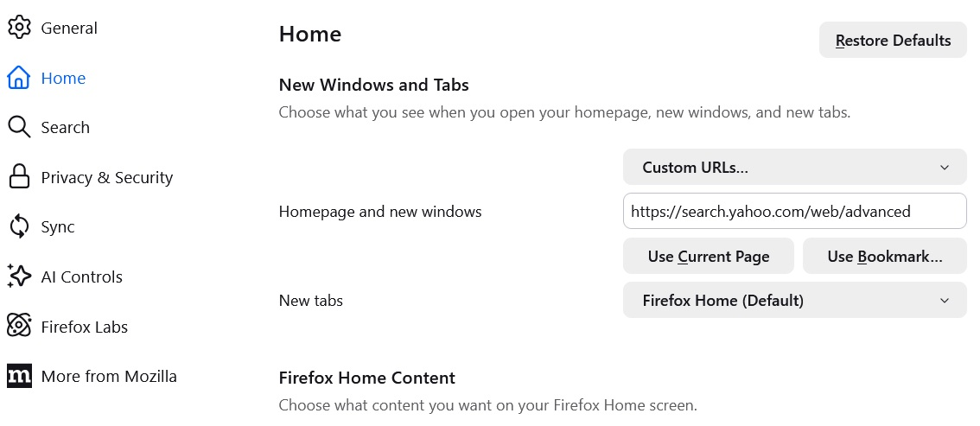Click the homepage URL text field
980x426 pixels.
tap(794, 211)
